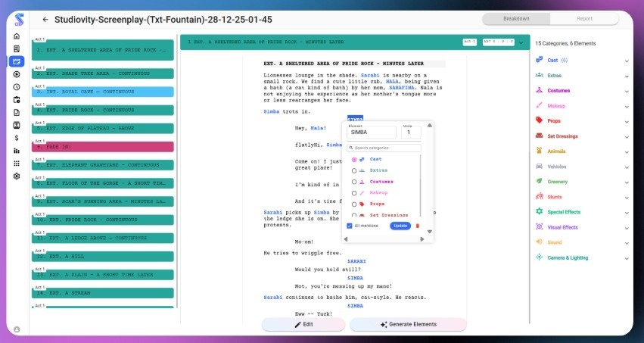The width and height of the screenshot is (644, 343).
Task: Select the Cast radio button in popup
Action: [x=354, y=159]
